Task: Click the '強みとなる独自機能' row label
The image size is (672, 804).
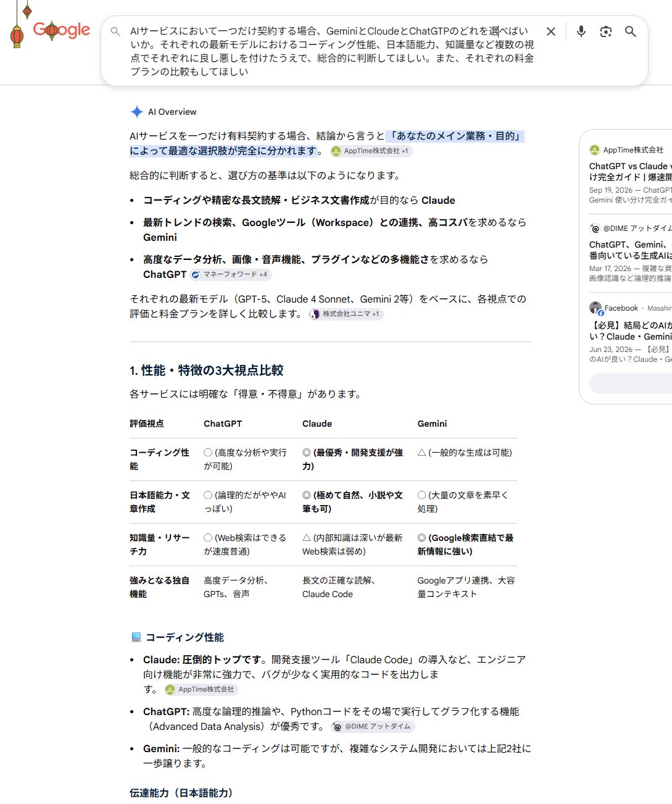Action: [159, 587]
